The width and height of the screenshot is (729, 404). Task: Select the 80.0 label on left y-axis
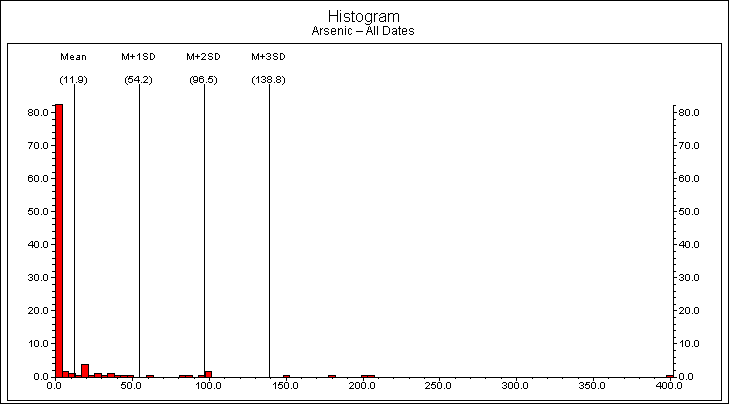point(40,112)
